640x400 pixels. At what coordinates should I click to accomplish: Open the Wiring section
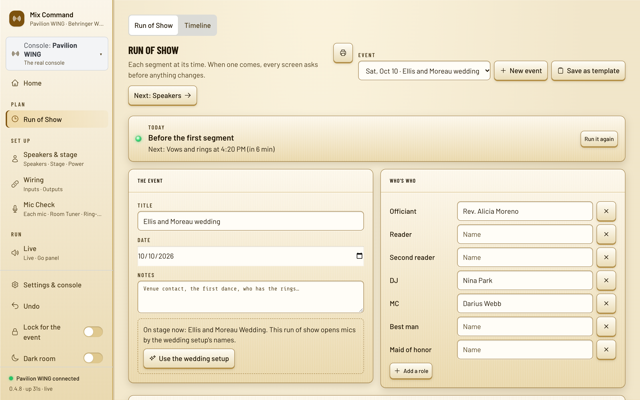[57, 184]
